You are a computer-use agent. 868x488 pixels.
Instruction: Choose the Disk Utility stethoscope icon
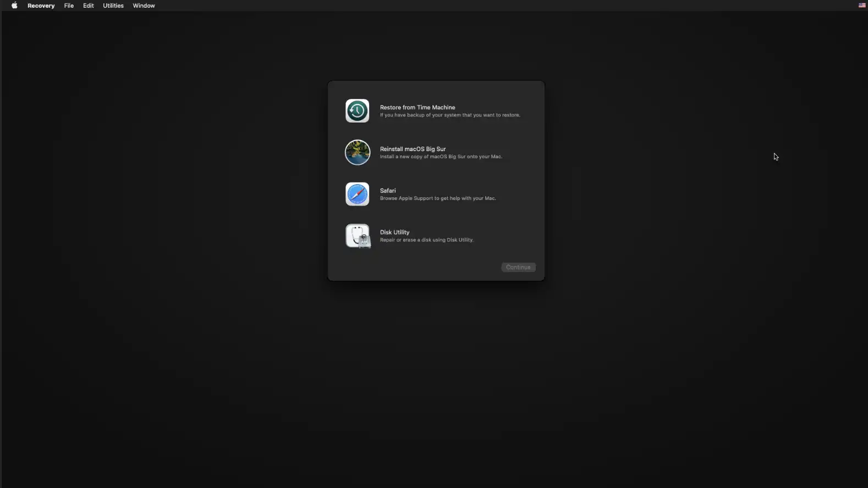358,236
